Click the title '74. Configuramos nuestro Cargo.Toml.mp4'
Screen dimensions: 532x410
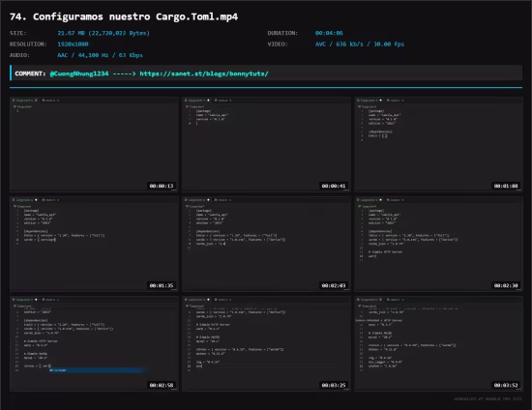point(124,16)
